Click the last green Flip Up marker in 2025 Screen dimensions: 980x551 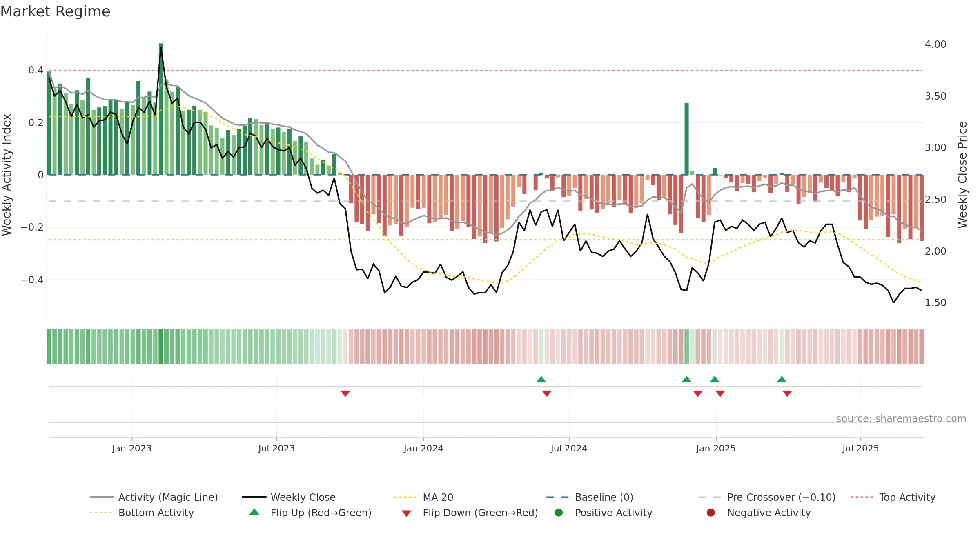coord(782,379)
